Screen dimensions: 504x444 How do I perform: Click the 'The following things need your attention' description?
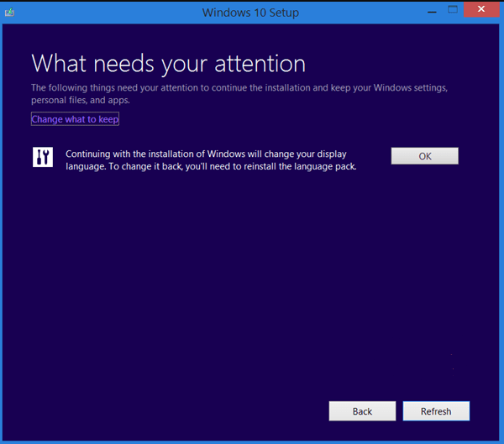[239, 94]
